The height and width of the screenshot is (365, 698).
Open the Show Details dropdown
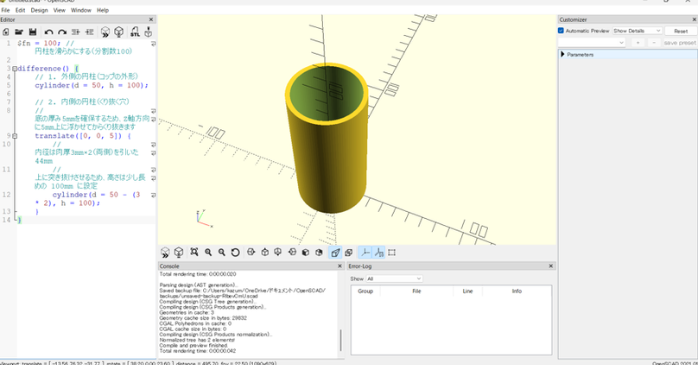tap(637, 31)
